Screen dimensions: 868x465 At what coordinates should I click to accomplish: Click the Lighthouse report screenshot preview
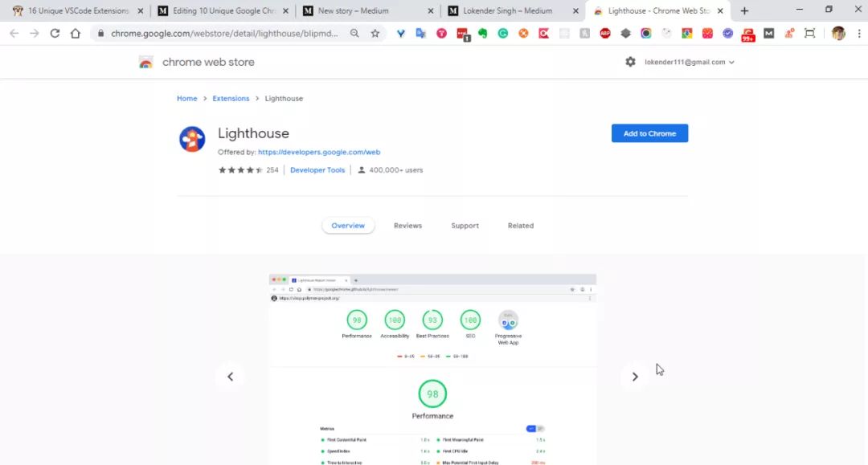432,369
